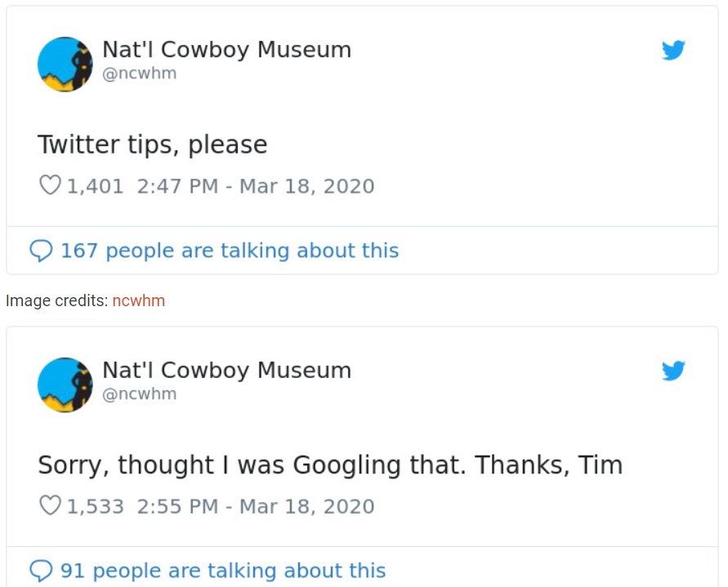Click the reply bubble icon beside "91 people"

[x=41, y=570]
